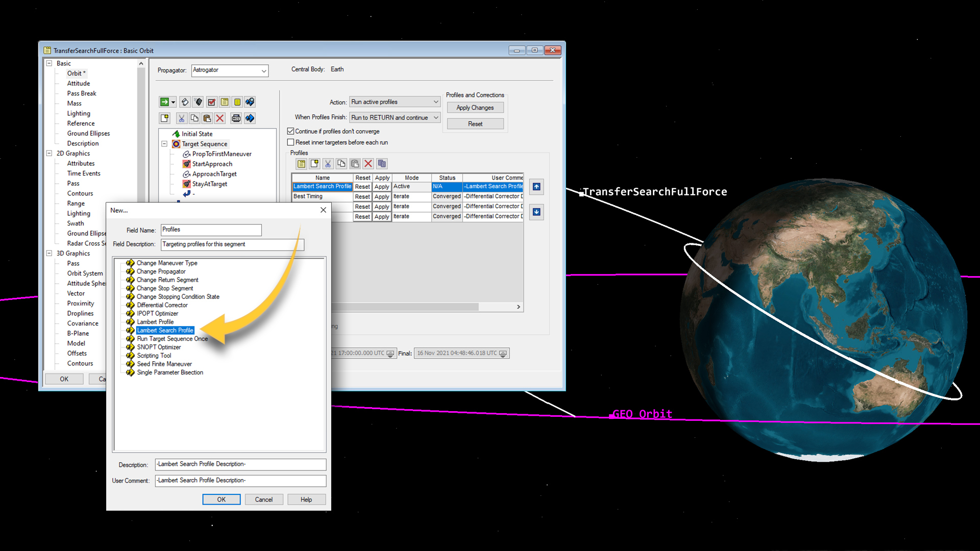The width and height of the screenshot is (980, 551).
Task: Select Differential Corrector in the New list
Action: pyautogui.click(x=162, y=305)
